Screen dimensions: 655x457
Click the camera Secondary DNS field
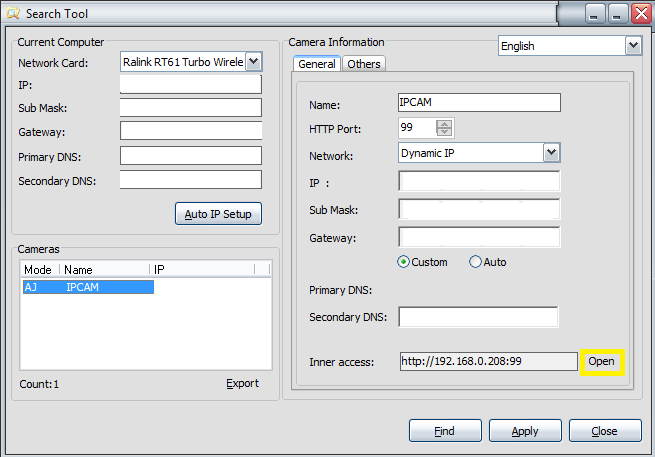pos(478,317)
